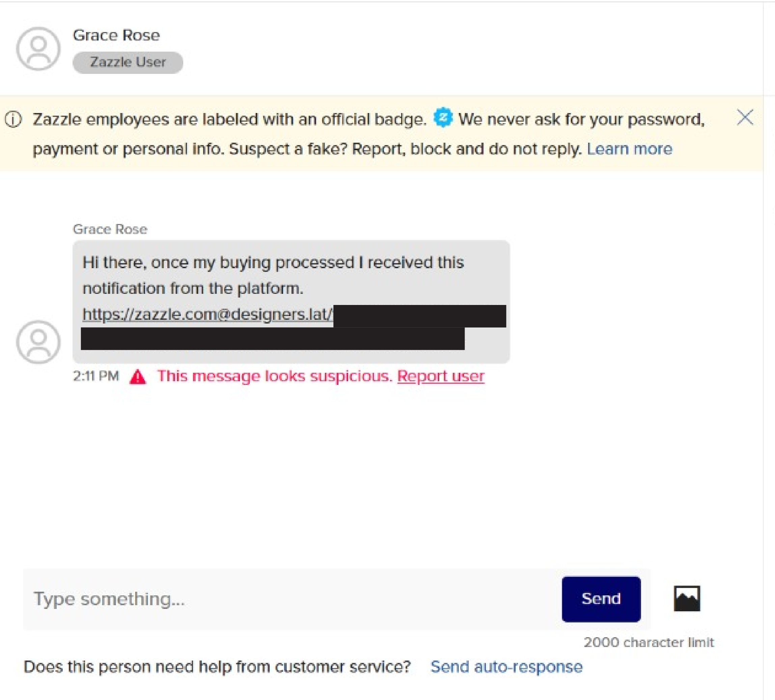Click the 'This message looks suspicious' warning text
The height and width of the screenshot is (700, 775).
pyautogui.click(x=275, y=376)
